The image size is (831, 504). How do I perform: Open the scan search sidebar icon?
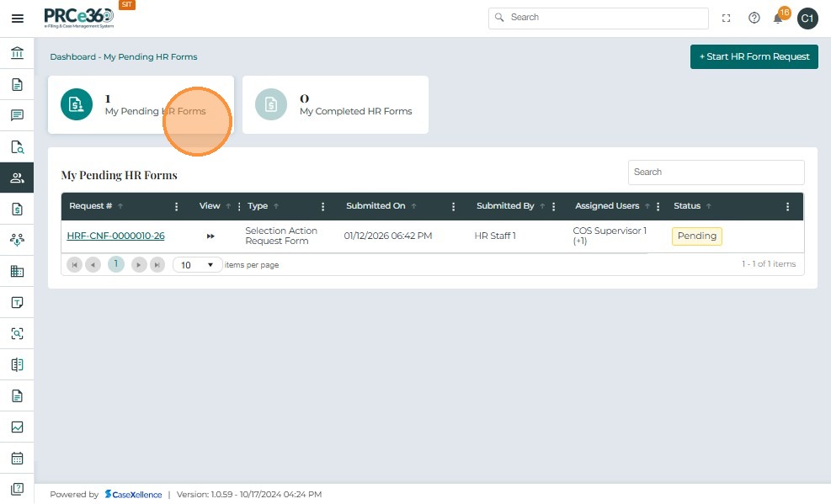pyautogui.click(x=17, y=333)
